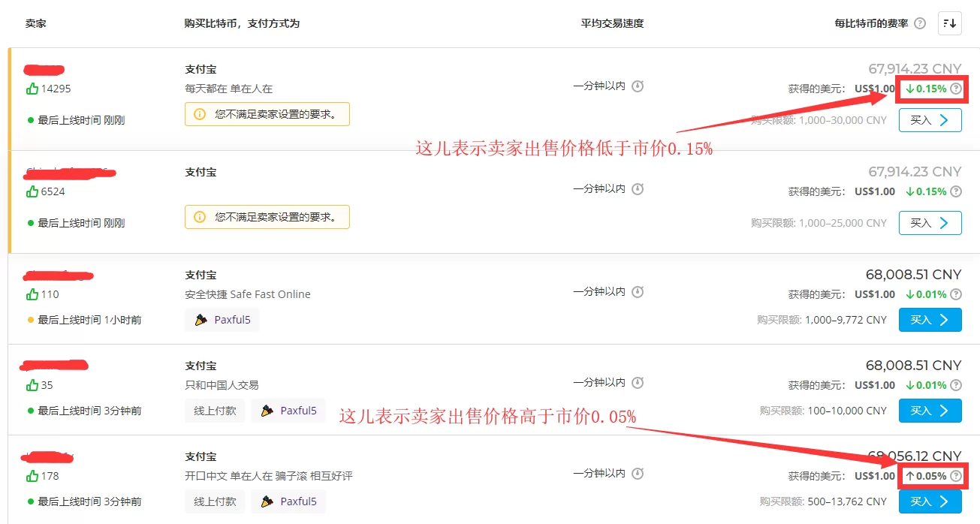The image size is (980, 524).
Task: Open the help icon next to 每比特币的费率 header
Action: click(920, 23)
